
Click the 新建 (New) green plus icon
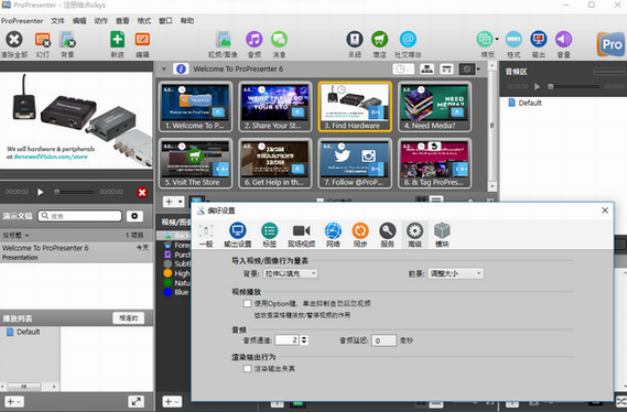117,41
